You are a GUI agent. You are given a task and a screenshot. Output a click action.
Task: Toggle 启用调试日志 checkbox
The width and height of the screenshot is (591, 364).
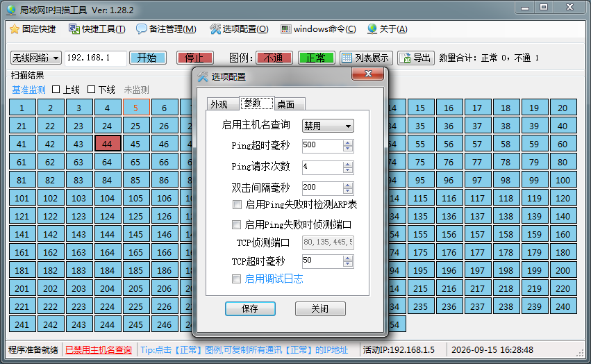236,279
